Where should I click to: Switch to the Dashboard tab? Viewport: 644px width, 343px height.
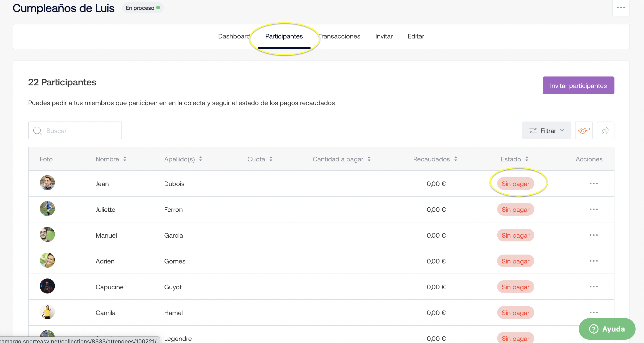[234, 36]
